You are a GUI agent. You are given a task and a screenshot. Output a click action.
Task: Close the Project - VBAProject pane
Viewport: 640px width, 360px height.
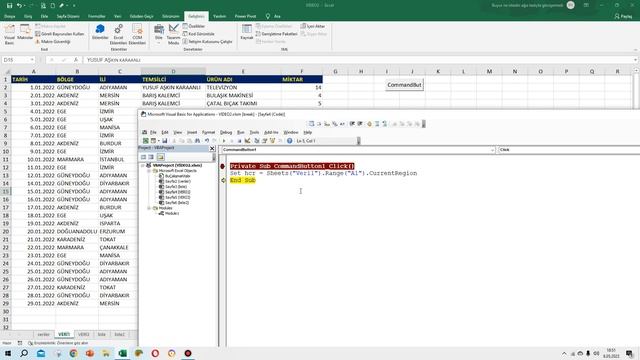(212, 148)
